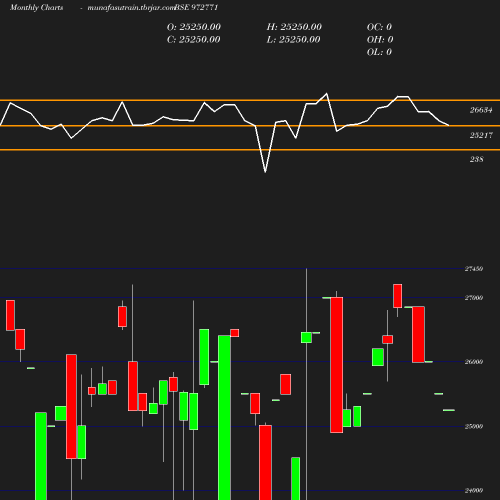
Task: Select the 'O: 25250.00' open value
Action: 194,27
